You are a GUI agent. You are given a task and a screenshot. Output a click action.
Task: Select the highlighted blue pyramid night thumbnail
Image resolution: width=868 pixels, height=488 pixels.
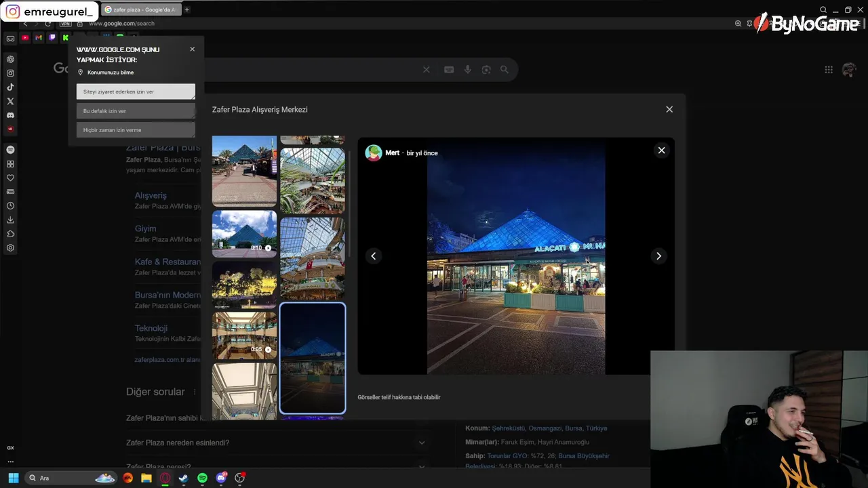(x=313, y=358)
